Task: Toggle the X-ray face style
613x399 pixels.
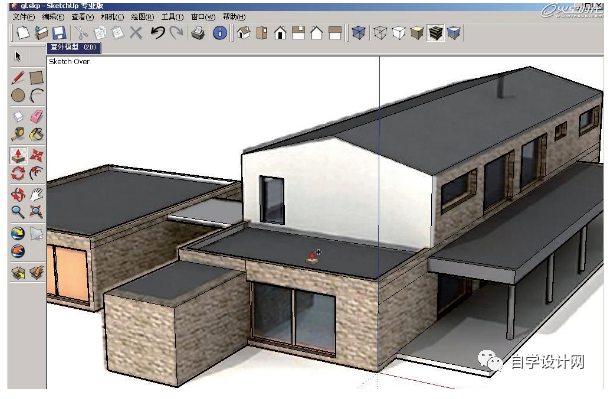Action: 358,33
